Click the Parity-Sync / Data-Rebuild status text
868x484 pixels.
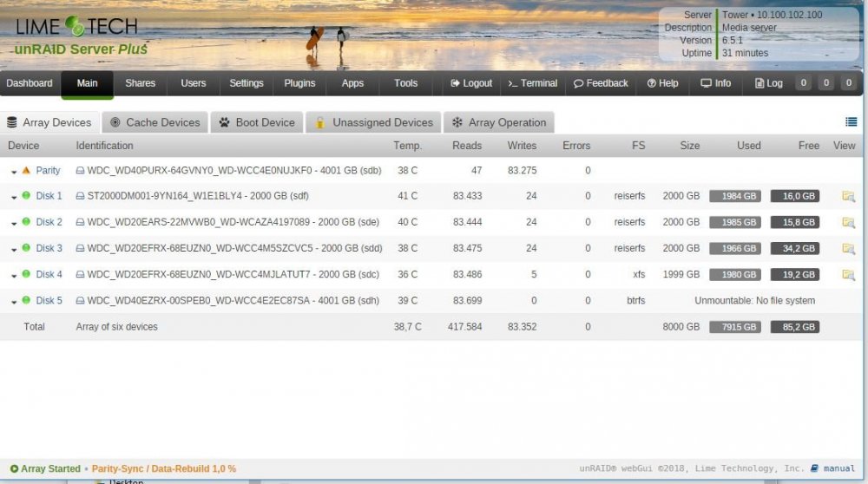click(x=164, y=468)
